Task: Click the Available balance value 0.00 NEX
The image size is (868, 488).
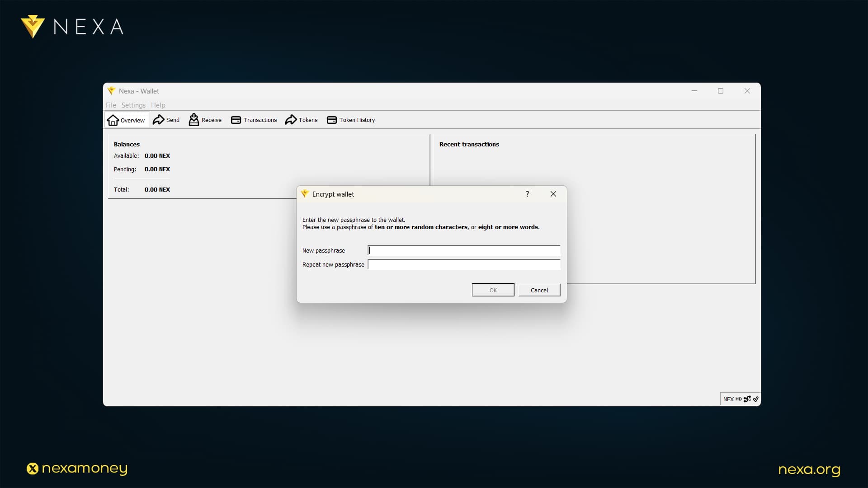Action: point(157,155)
